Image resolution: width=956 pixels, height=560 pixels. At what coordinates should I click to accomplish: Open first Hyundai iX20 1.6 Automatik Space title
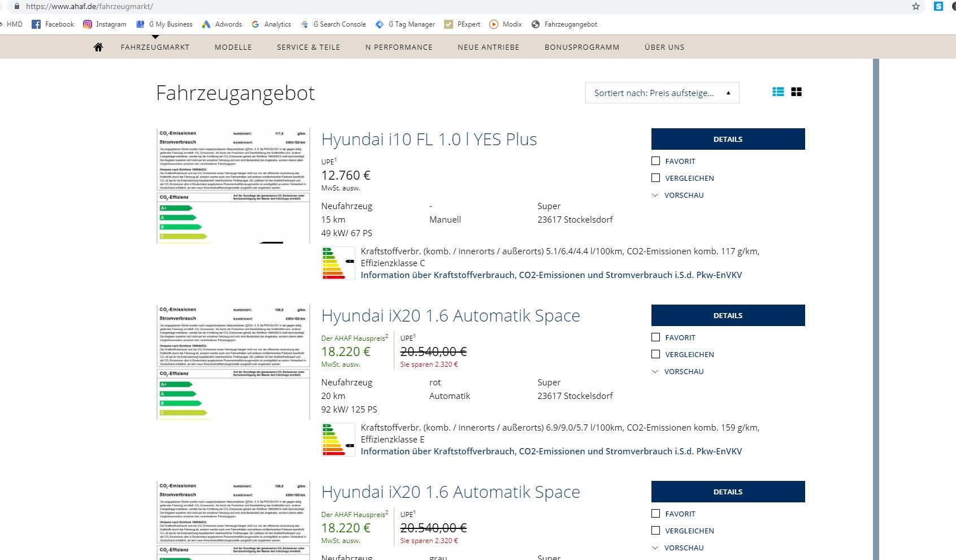point(450,315)
